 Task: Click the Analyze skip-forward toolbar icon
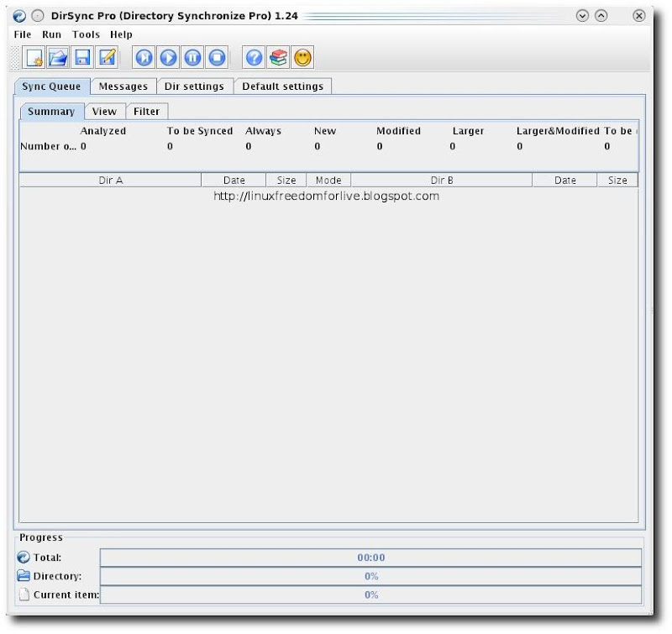[144, 57]
